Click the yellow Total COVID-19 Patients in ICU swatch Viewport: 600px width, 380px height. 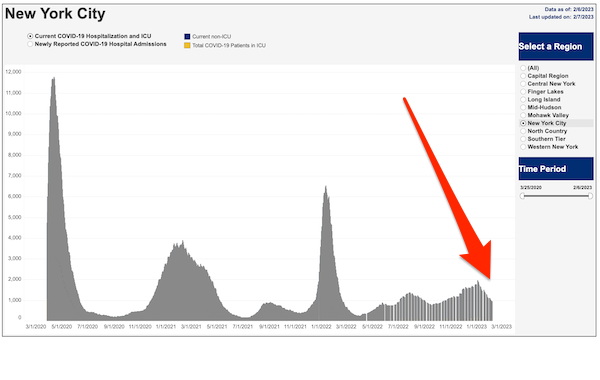pyautogui.click(x=187, y=45)
